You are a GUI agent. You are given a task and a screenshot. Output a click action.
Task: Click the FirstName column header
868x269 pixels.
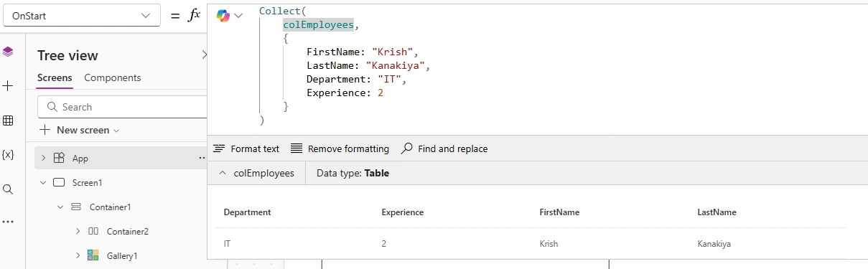(x=559, y=212)
